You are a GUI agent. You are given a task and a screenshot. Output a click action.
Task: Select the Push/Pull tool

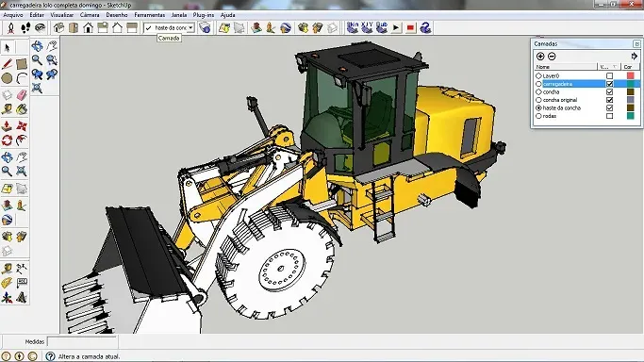click(x=7, y=126)
